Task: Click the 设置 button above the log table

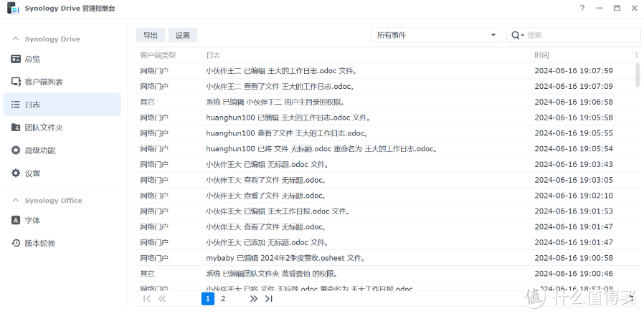Action: click(183, 35)
